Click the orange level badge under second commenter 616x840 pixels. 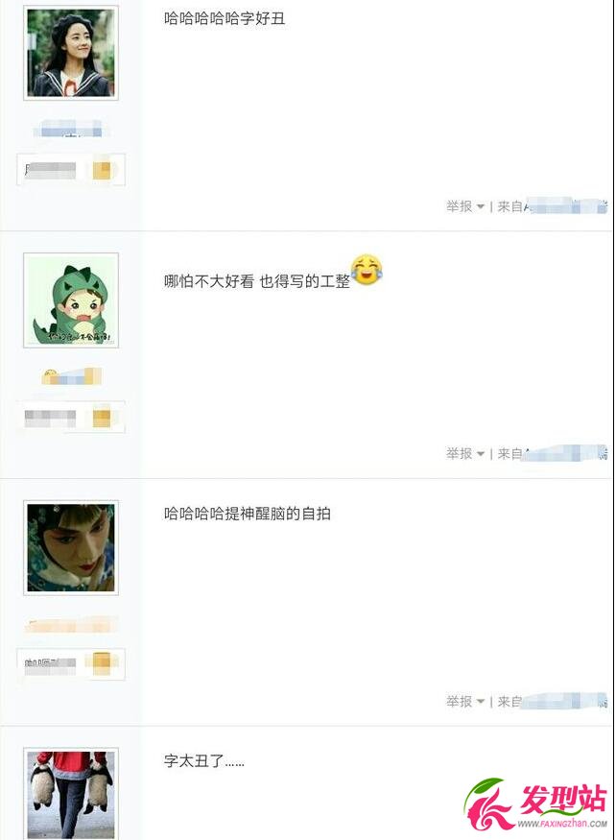[102, 418]
